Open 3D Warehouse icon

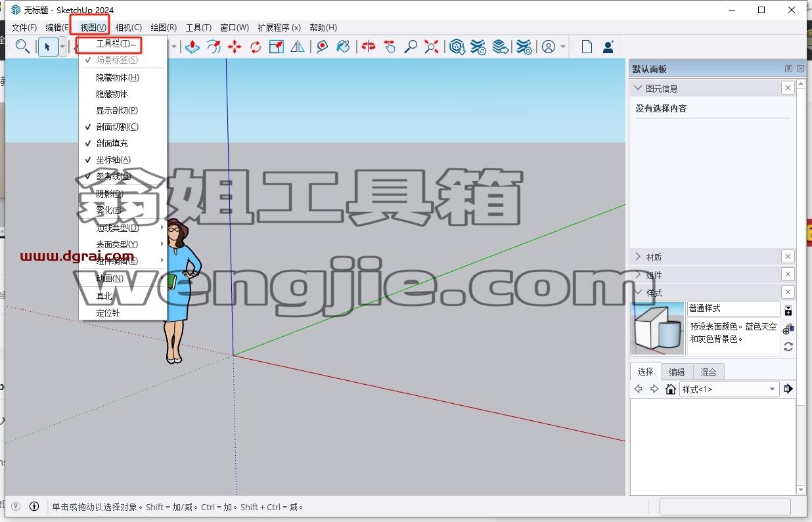[x=457, y=47]
